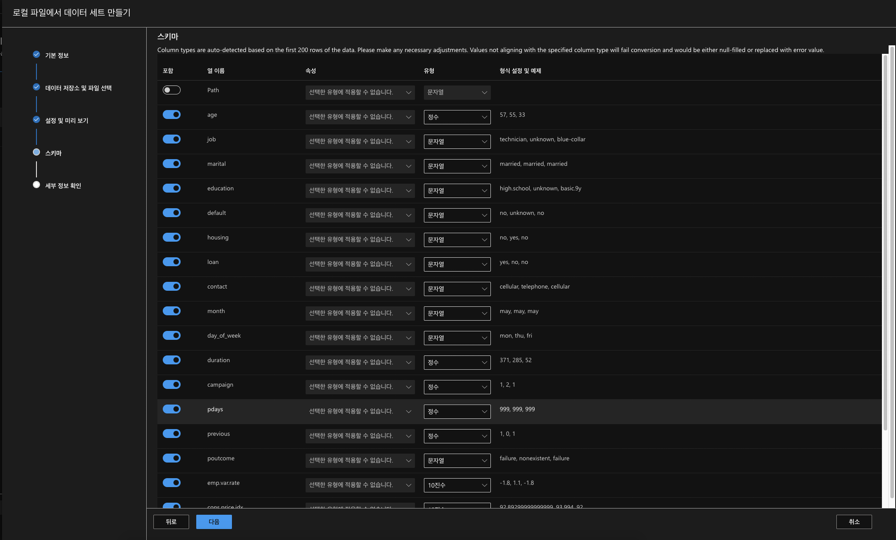Open the loan type dropdown

coord(457,265)
